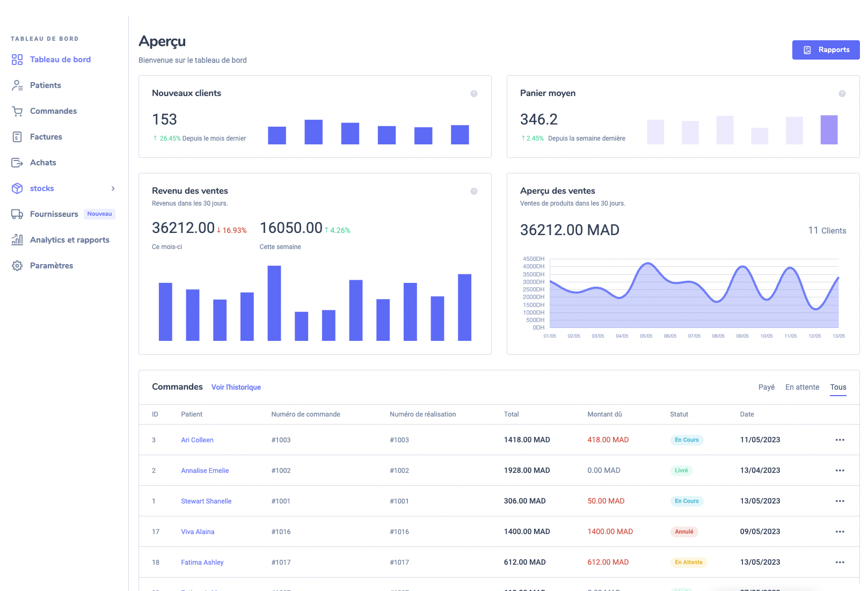Click tallest bar in Revenu des ventes chart
This screenshot has height=591, width=868.
point(274,303)
